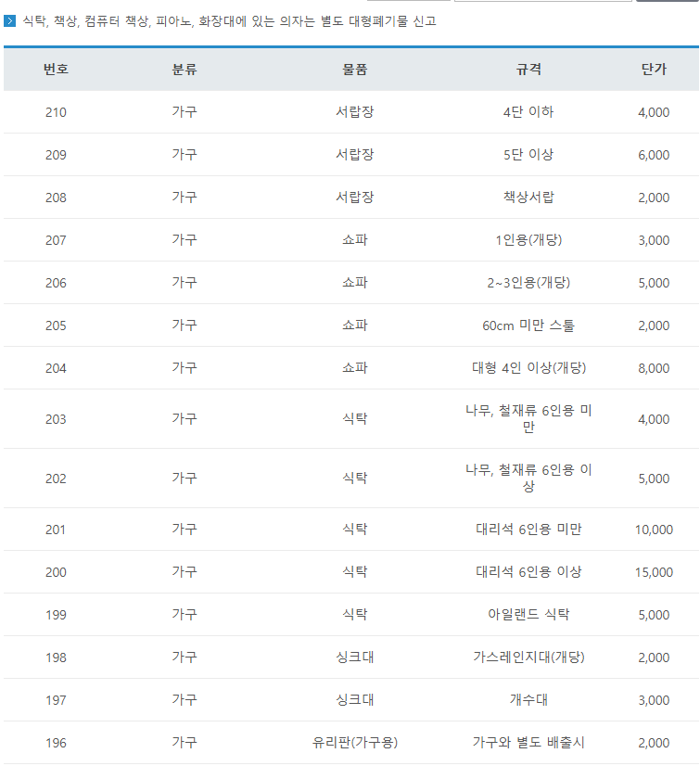The height and width of the screenshot is (766, 700).
Task: Click the 3,000 price in row 207
Action: (654, 240)
